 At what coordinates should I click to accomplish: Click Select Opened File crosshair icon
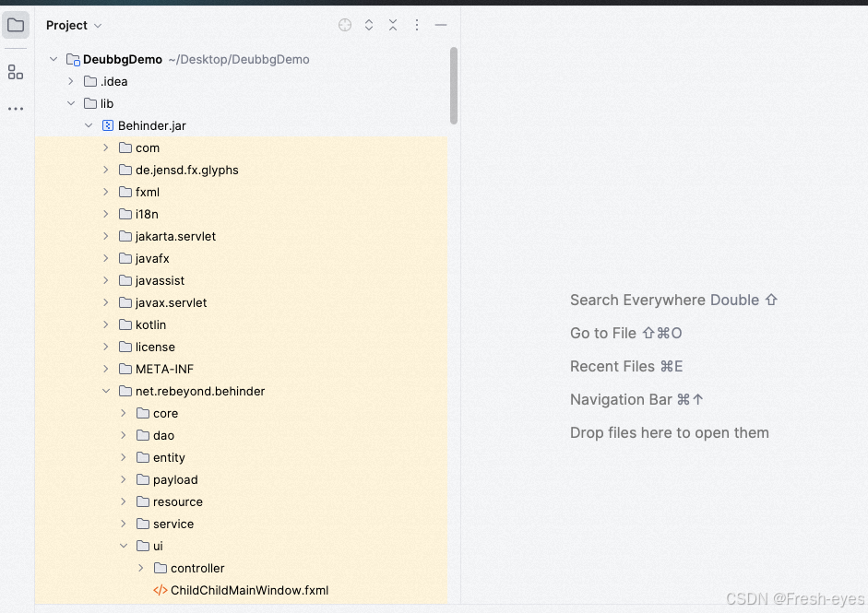click(x=344, y=25)
